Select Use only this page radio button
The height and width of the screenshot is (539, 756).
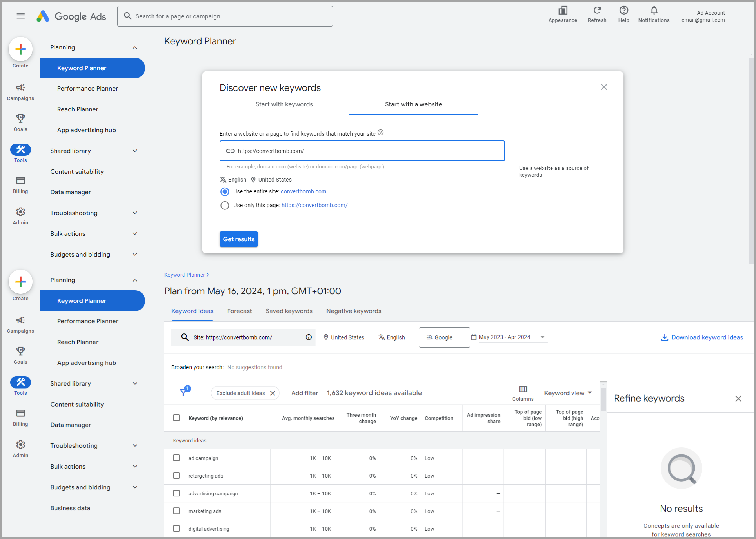point(224,205)
